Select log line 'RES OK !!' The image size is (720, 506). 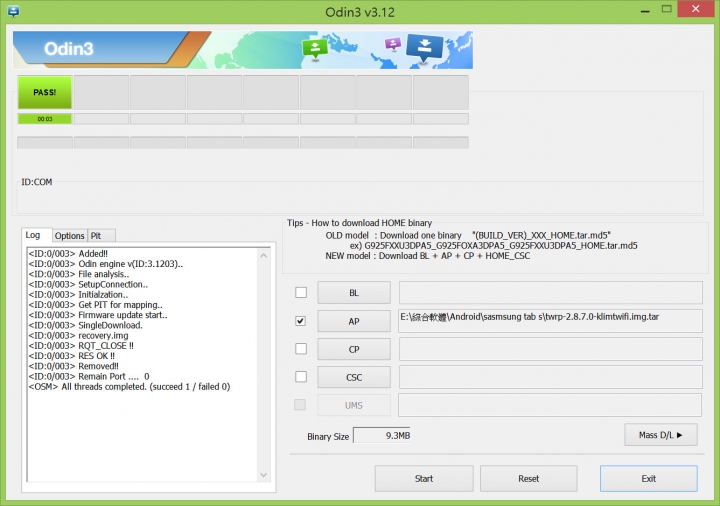[72, 356]
